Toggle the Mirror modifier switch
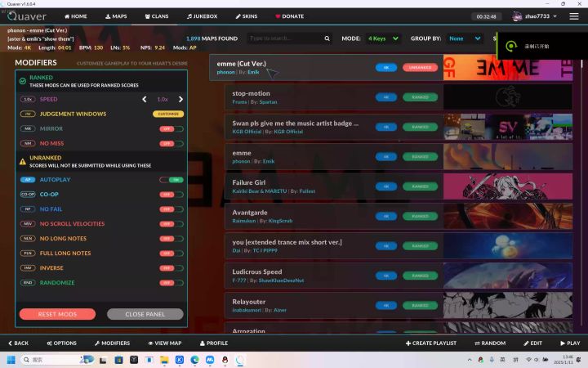 171,129
